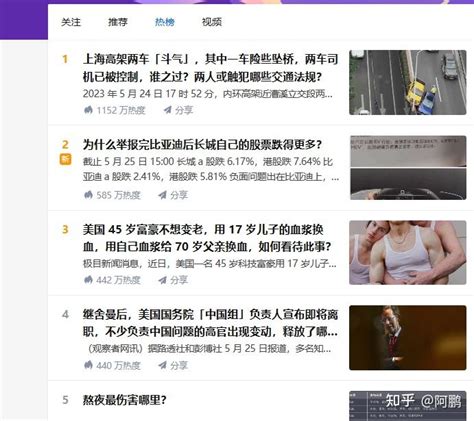Screen dimensions: 474x421
Task: Open the 美国45岁富豪换血 headline
Action: click(207, 238)
